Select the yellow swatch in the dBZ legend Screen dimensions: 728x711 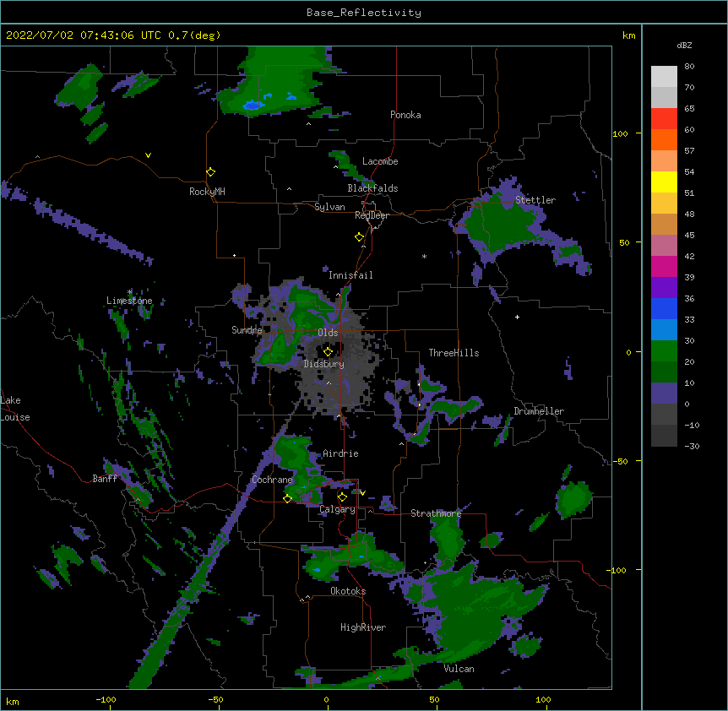(x=664, y=182)
